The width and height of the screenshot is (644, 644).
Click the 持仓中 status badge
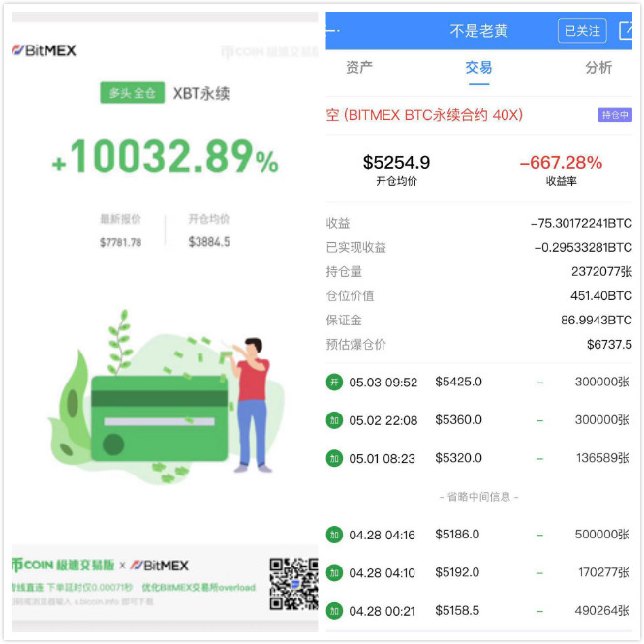[x=615, y=115]
